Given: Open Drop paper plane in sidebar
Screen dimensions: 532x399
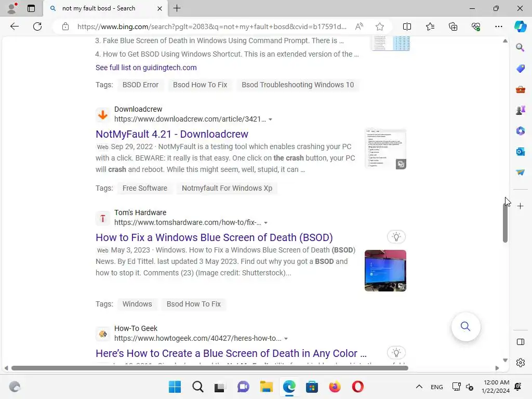Looking at the screenshot, I should pyautogui.click(x=520, y=172).
